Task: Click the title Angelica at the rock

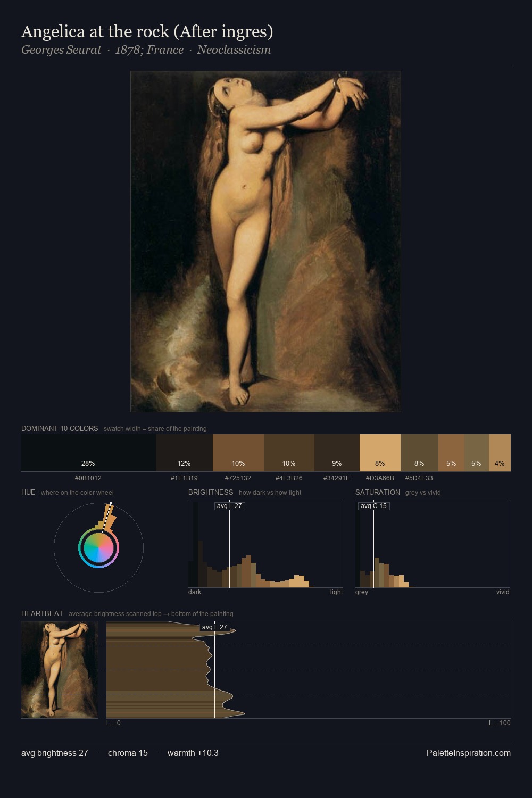Action: coord(147,32)
